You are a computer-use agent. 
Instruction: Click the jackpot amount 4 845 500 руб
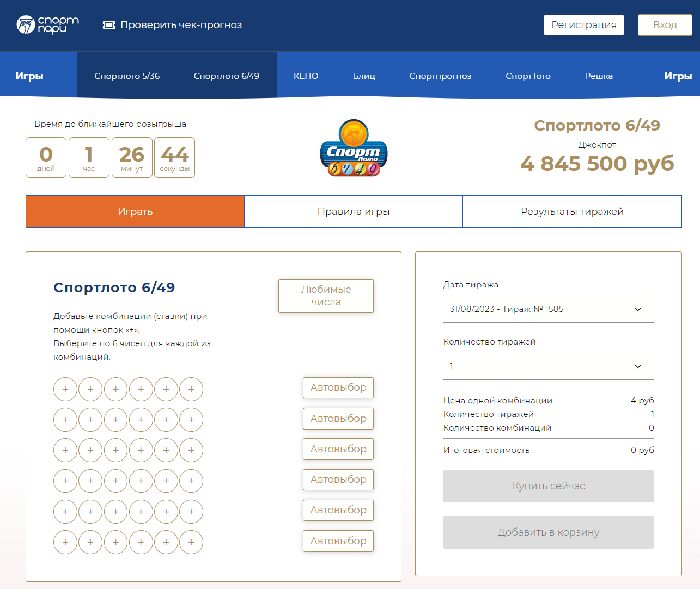tap(597, 163)
